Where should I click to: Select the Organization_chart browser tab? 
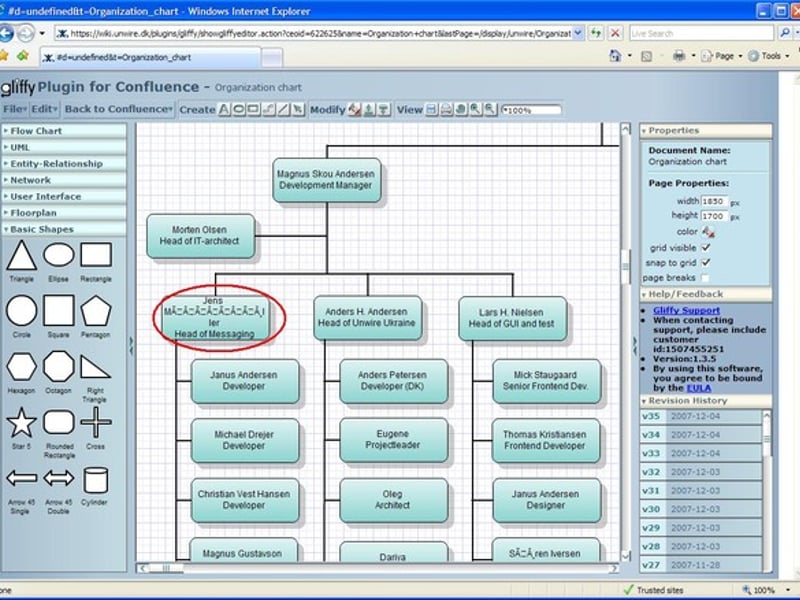(x=151, y=57)
